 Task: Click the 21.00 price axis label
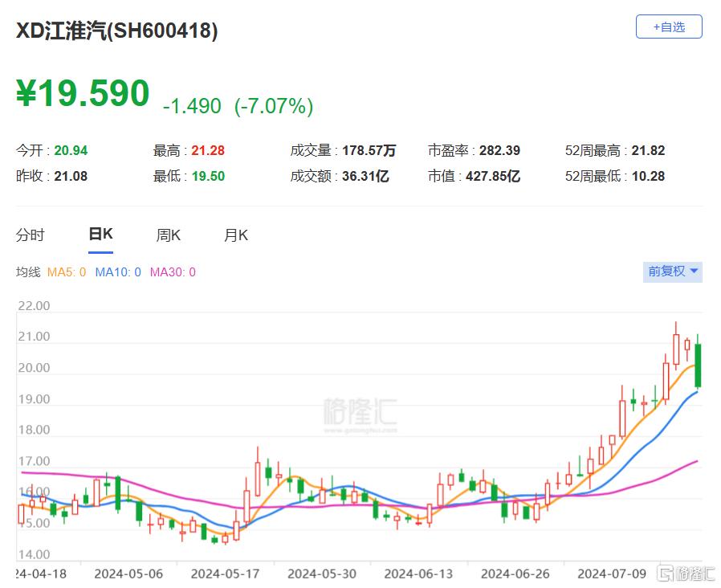tap(34, 337)
